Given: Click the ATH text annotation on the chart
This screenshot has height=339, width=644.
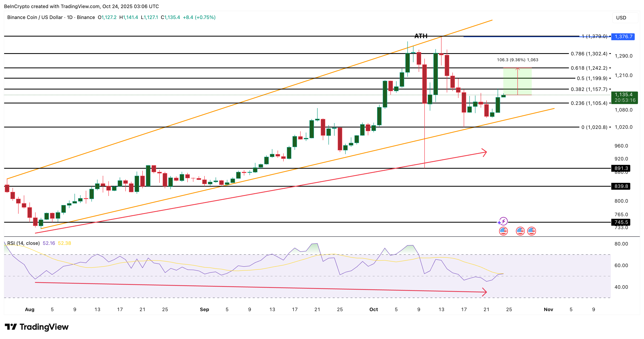Looking at the screenshot, I should coord(421,36).
